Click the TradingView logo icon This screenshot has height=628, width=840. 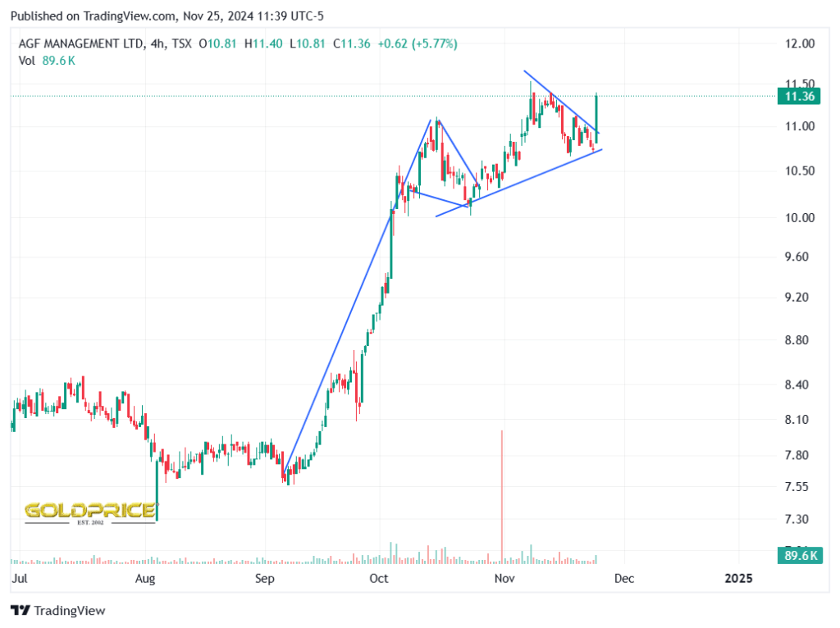pos(21,610)
